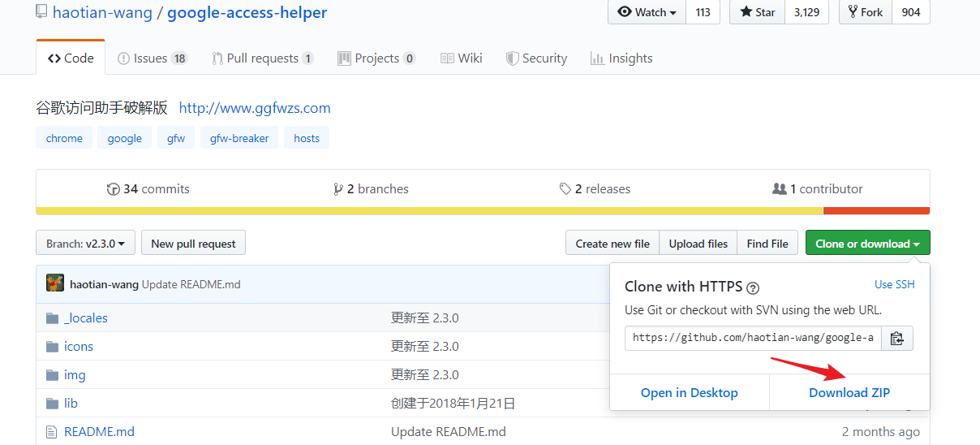Click the language breakdown color bar
This screenshot has height=445, width=980.
point(483,211)
